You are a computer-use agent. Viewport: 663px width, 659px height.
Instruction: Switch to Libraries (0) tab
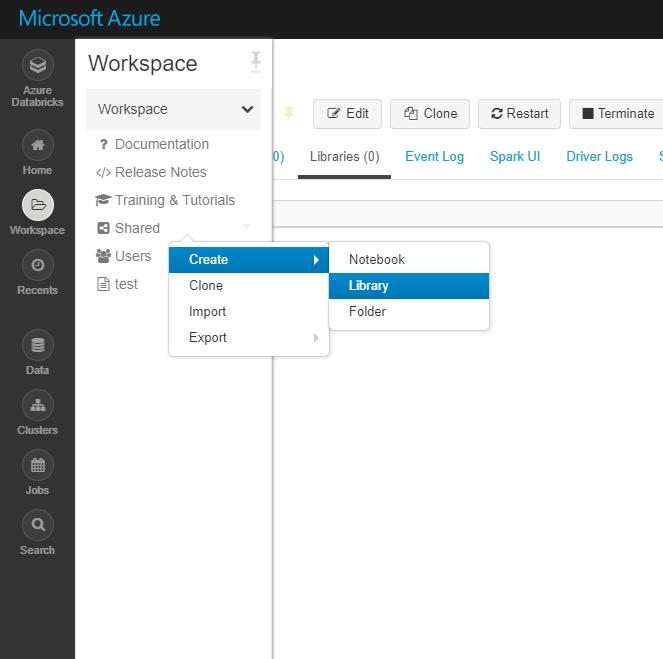[x=345, y=157]
